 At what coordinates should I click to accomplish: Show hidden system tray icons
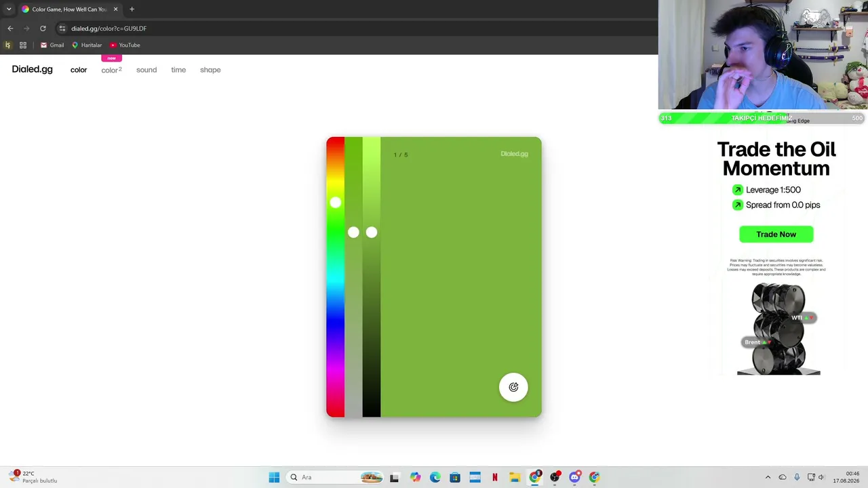click(x=768, y=477)
